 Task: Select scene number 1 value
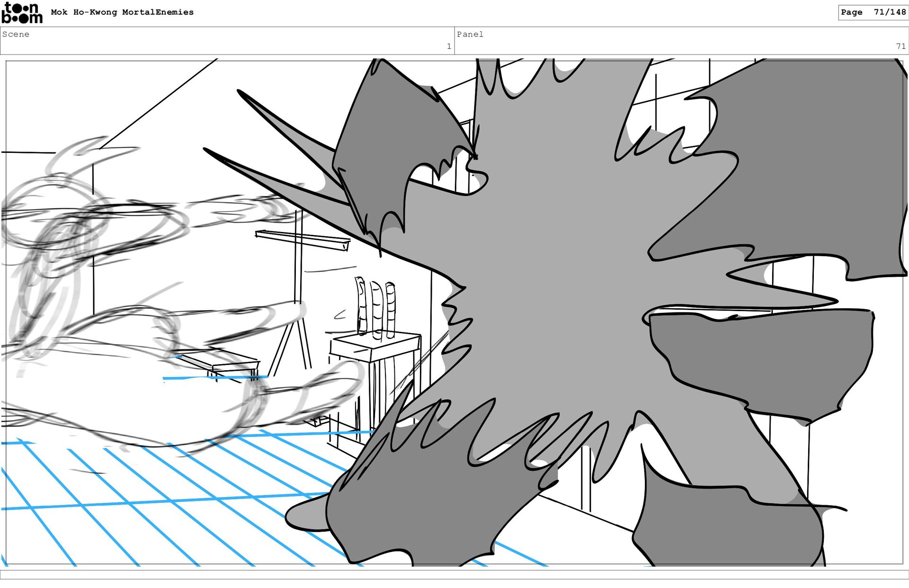448,46
